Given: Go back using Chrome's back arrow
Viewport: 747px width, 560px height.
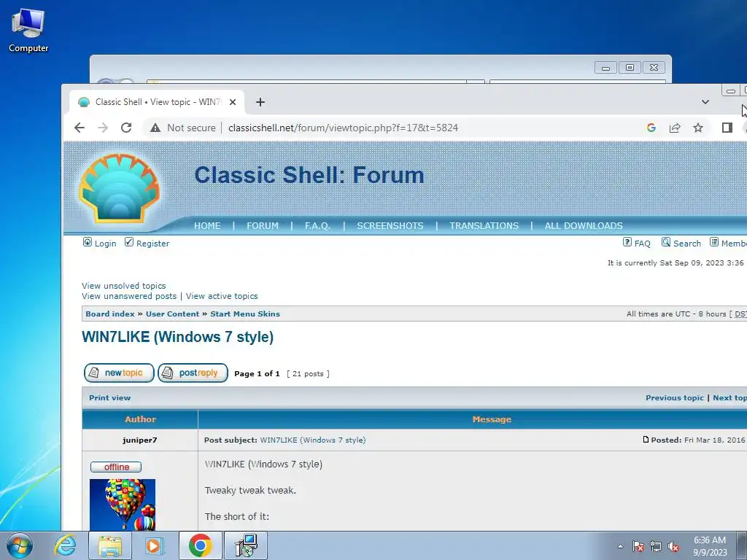Looking at the screenshot, I should pos(80,128).
